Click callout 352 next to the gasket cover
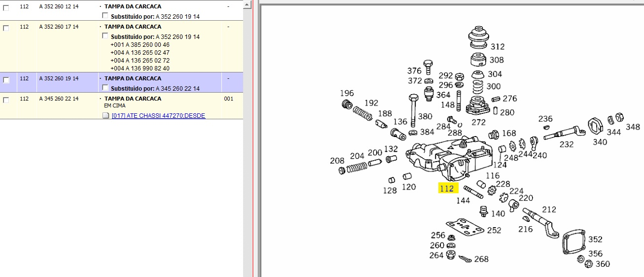 (595, 240)
